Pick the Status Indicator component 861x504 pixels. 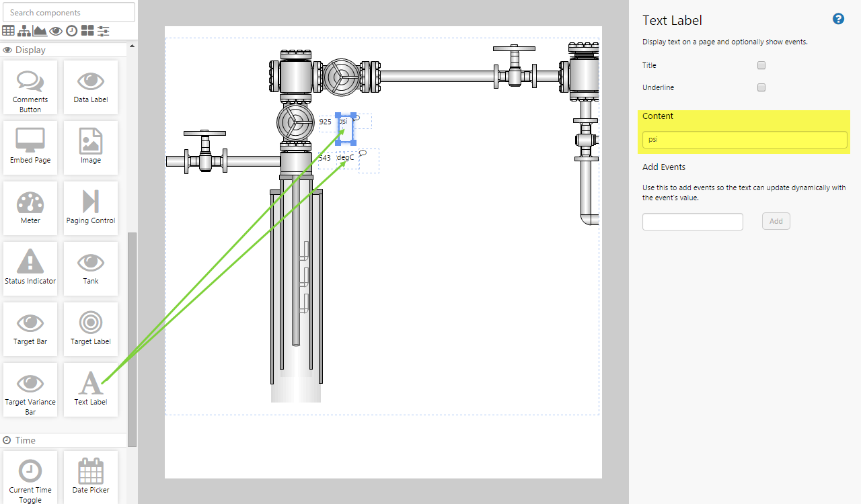(x=30, y=268)
